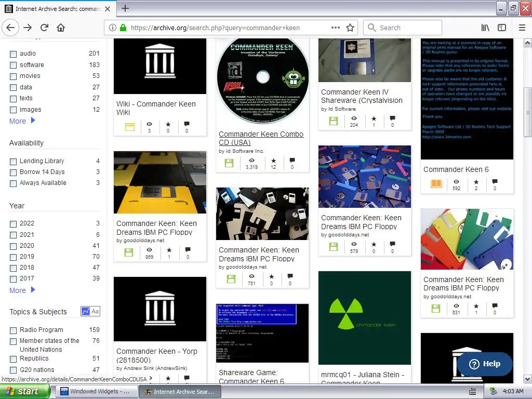Image resolution: width=532 pixels, height=399 pixels.
Task: Go back to previous page
Action: click(x=10, y=28)
